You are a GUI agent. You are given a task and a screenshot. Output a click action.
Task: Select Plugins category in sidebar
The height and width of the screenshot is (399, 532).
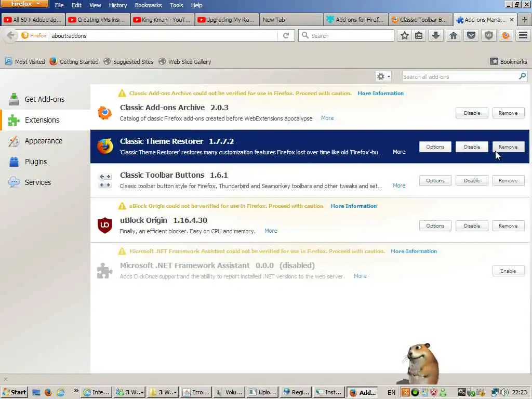45,162
